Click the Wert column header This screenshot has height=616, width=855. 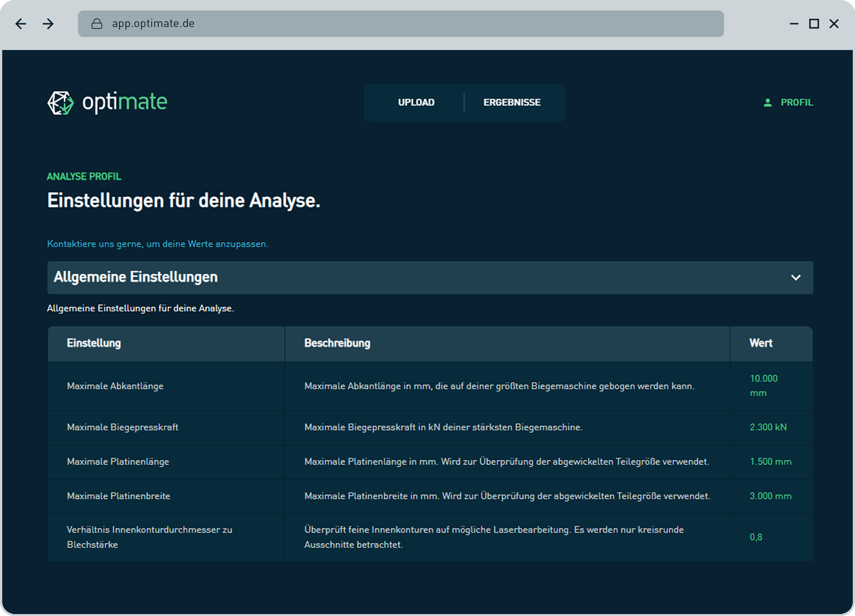pyautogui.click(x=760, y=343)
